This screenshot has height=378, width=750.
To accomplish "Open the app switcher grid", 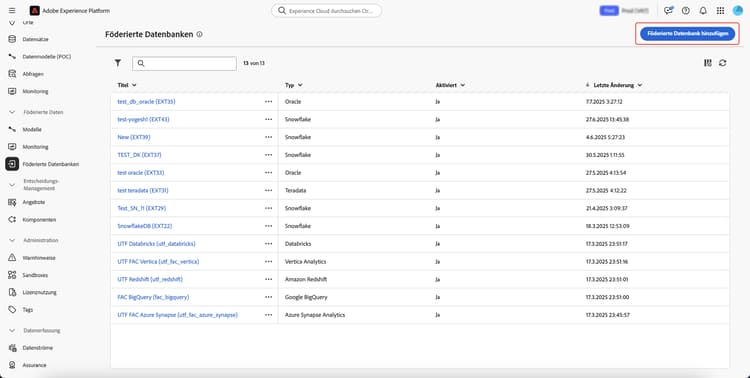I will point(720,11).
